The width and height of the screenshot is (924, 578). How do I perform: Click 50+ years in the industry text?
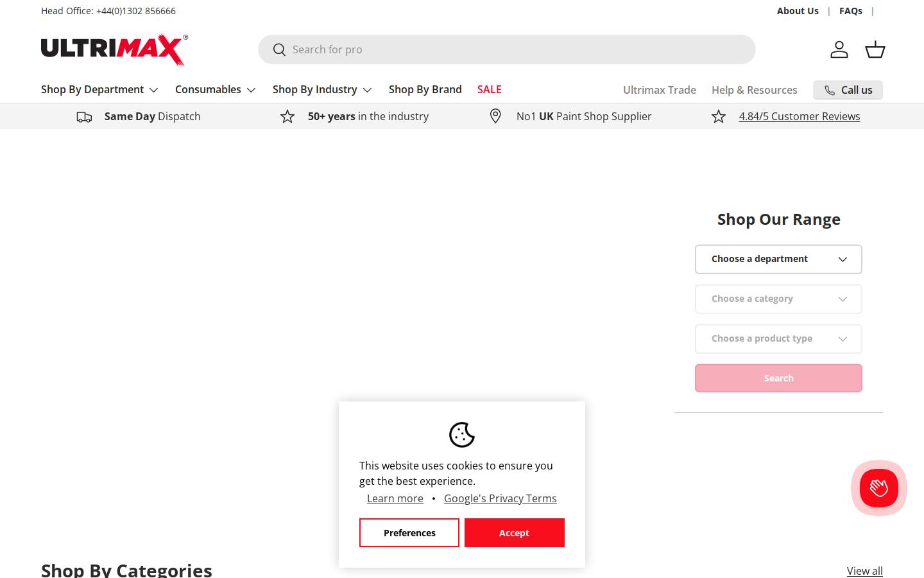point(368,117)
